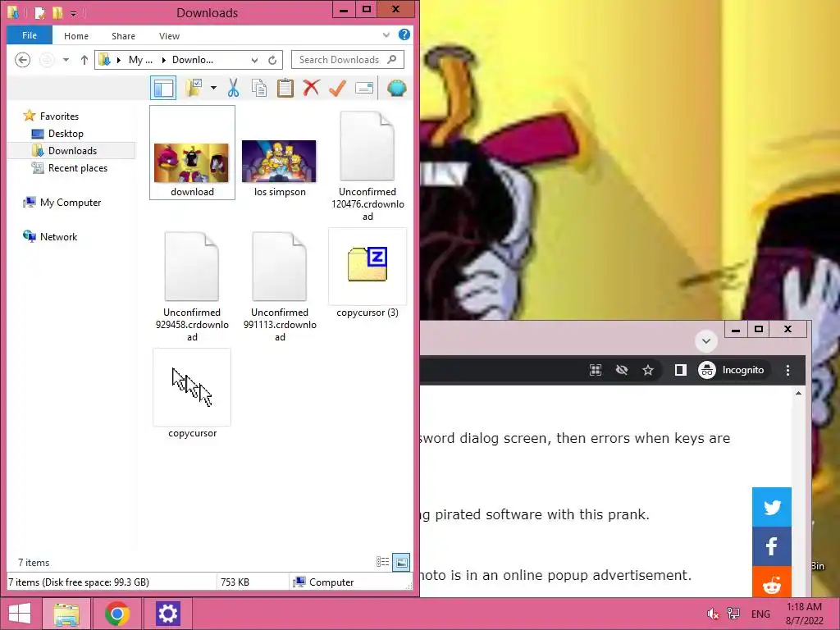The width and height of the screenshot is (840, 630).
Task: Expand the address bar history dropdown
Action: 254,60
